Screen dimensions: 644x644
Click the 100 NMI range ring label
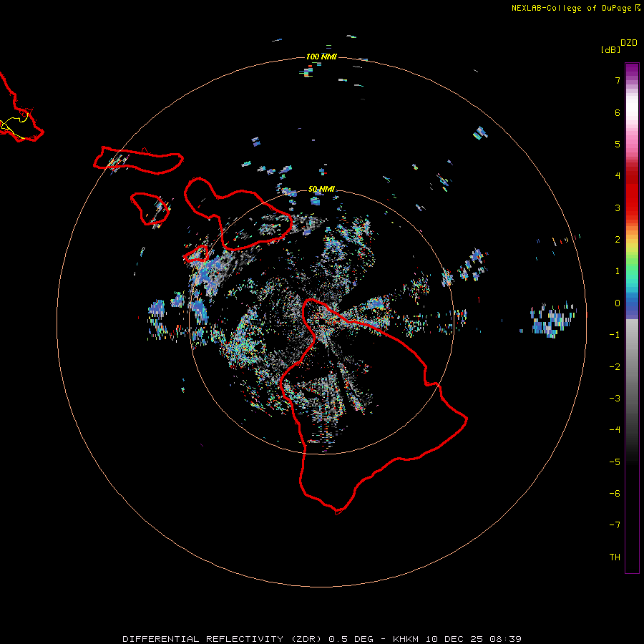pyautogui.click(x=321, y=57)
